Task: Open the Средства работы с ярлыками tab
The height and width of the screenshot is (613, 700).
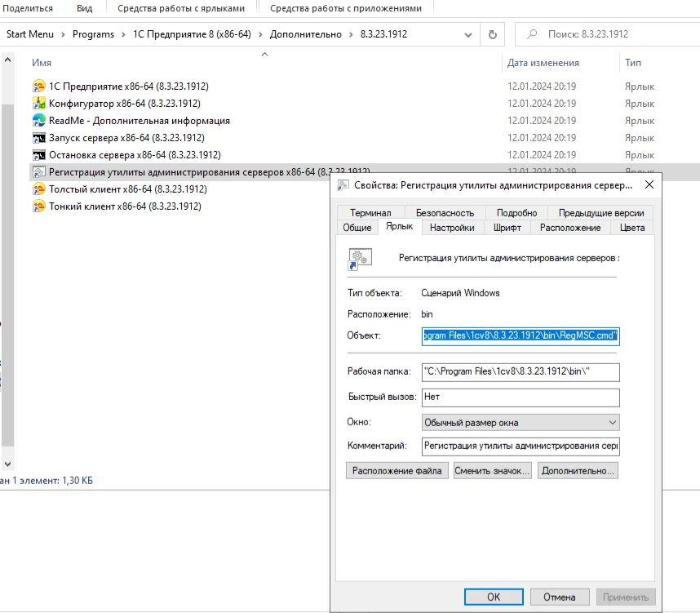Action: [181, 8]
